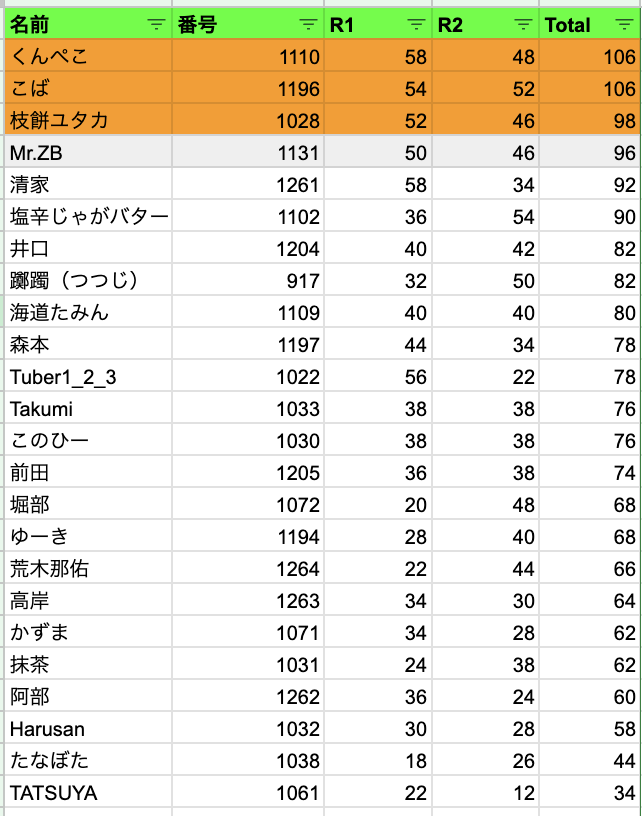Click the orange くんぺこ name cell
Viewport: 642px width, 816px height.
pyautogui.click(x=88, y=57)
